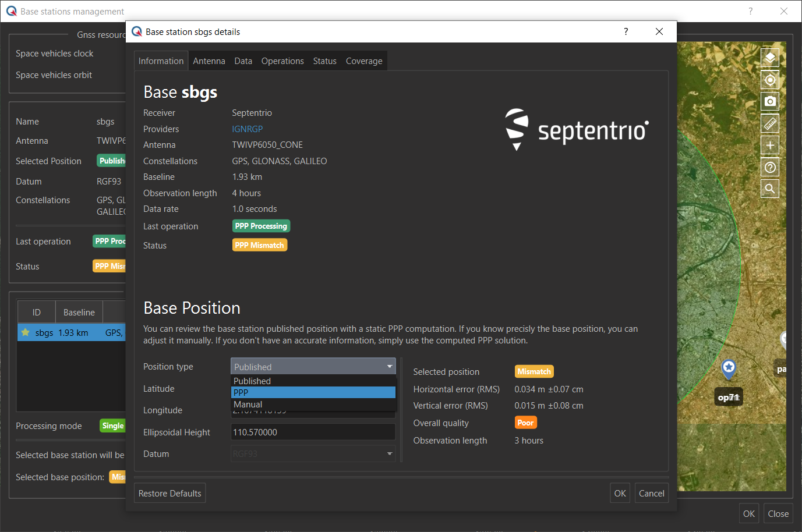Switch to the Antenna tab

pos(209,61)
